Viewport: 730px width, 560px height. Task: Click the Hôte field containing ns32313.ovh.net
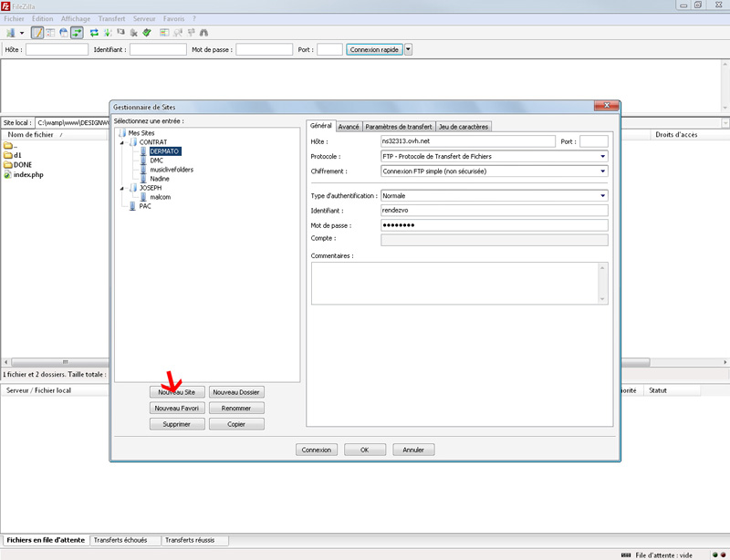(468, 141)
